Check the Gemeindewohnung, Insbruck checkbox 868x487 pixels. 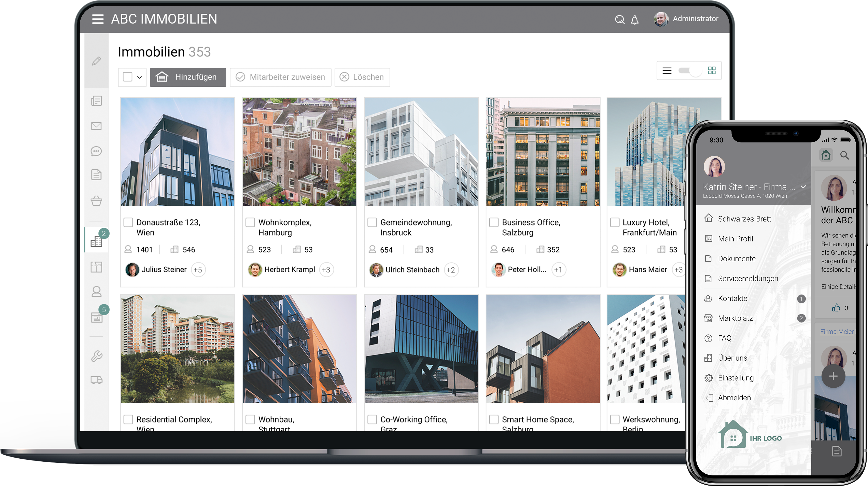point(372,222)
